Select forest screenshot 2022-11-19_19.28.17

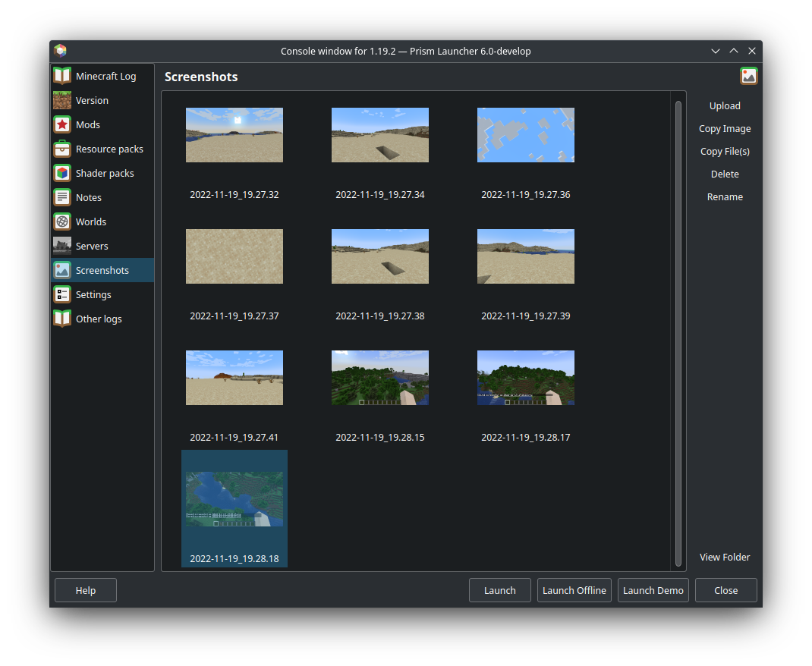[x=526, y=378]
